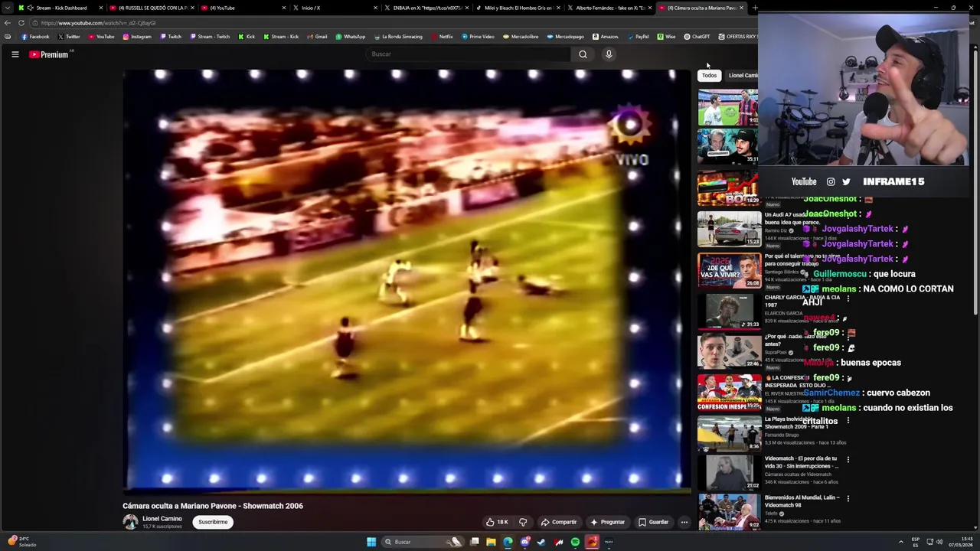Open the La Ronda Simracing bookmark
This screenshot has height=551, width=980.
pyautogui.click(x=398, y=37)
